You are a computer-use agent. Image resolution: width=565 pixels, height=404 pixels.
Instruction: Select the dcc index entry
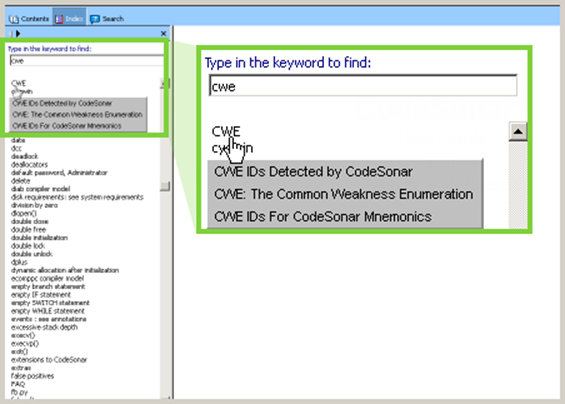pyautogui.click(x=17, y=148)
